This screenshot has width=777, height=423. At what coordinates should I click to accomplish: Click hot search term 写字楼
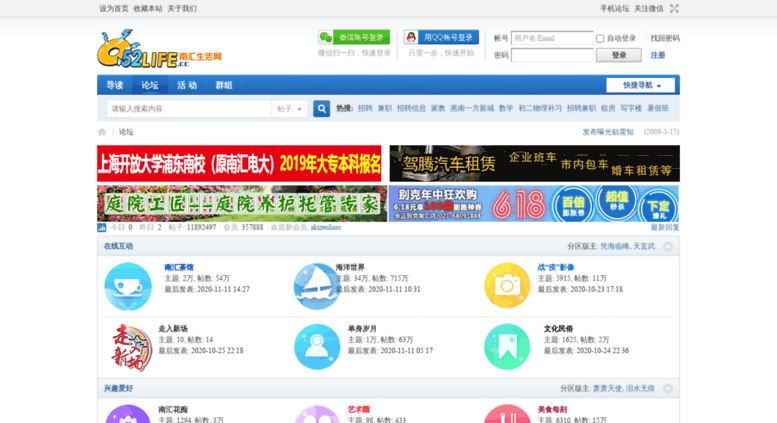pos(631,108)
